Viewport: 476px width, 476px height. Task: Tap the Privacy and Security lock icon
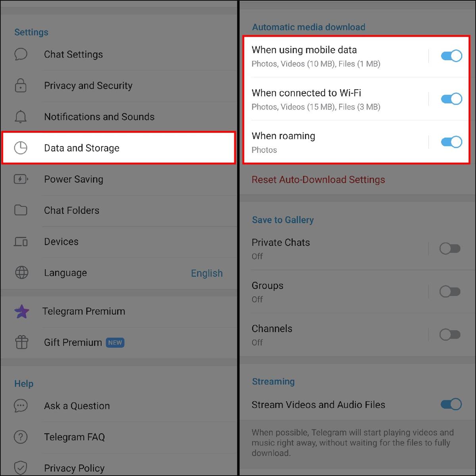pos(21,85)
